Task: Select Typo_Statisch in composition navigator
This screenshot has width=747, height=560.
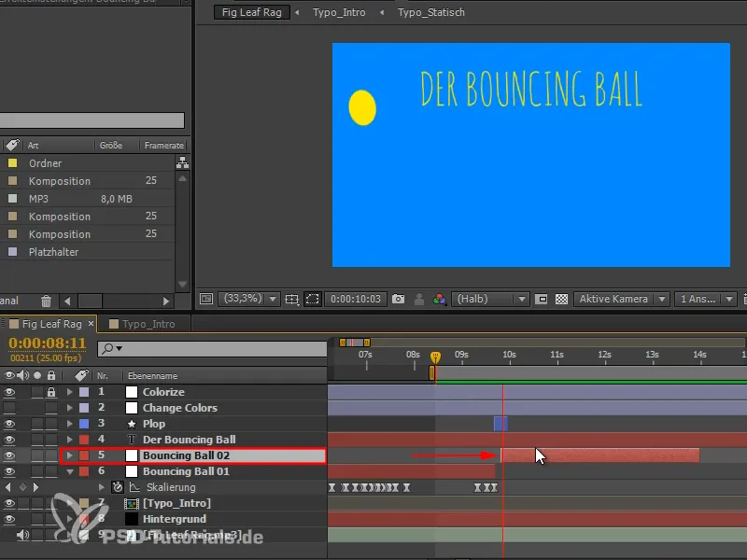Action: point(431,12)
